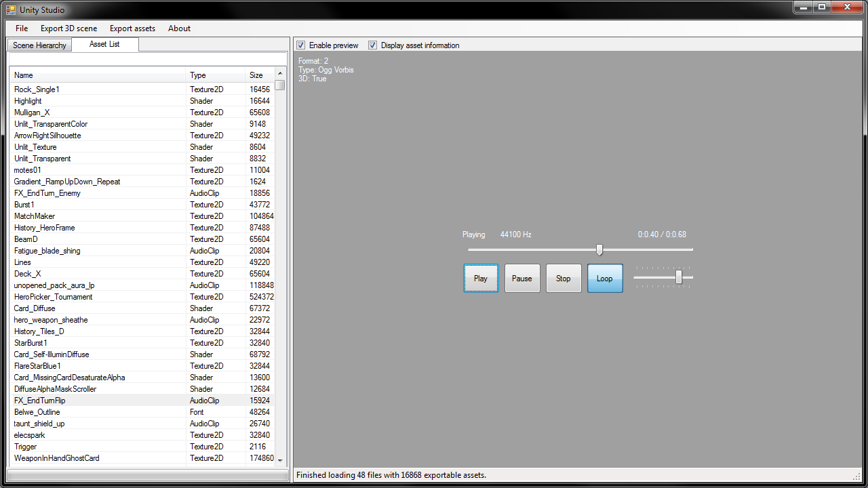Toggle the Display asset information checkbox
Screen dimensions: 868x488
coord(372,45)
